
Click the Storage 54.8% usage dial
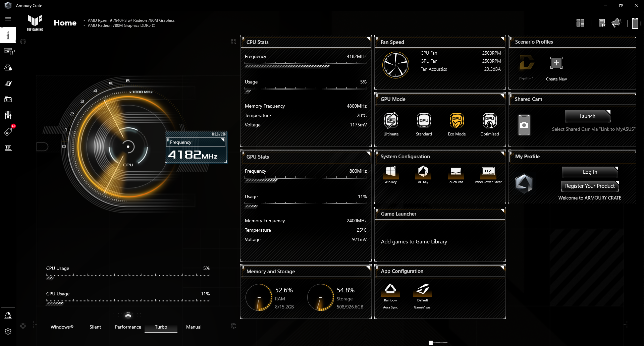tap(321, 297)
